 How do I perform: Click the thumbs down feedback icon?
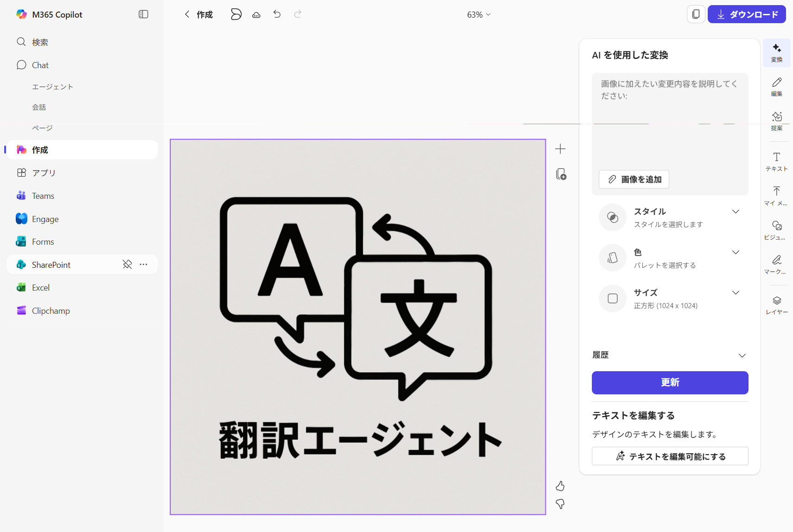click(x=560, y=504)
